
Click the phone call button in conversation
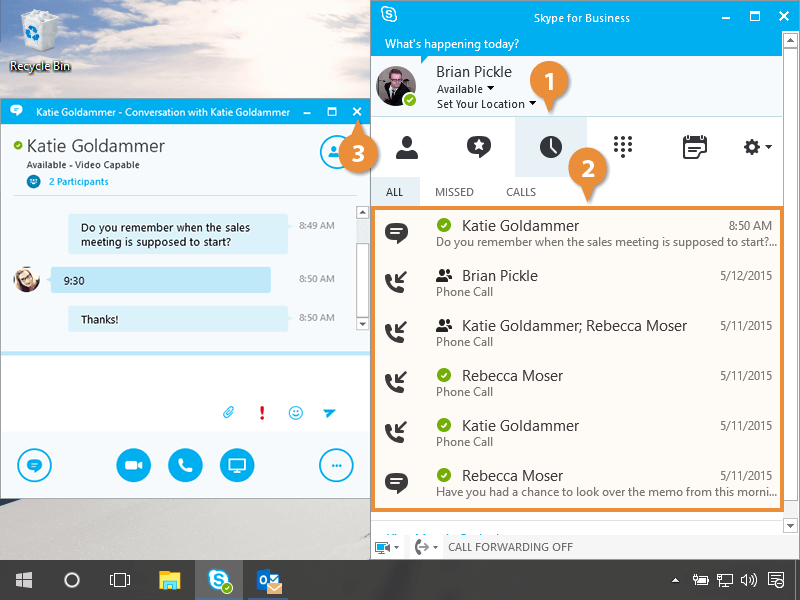(185, 465)
